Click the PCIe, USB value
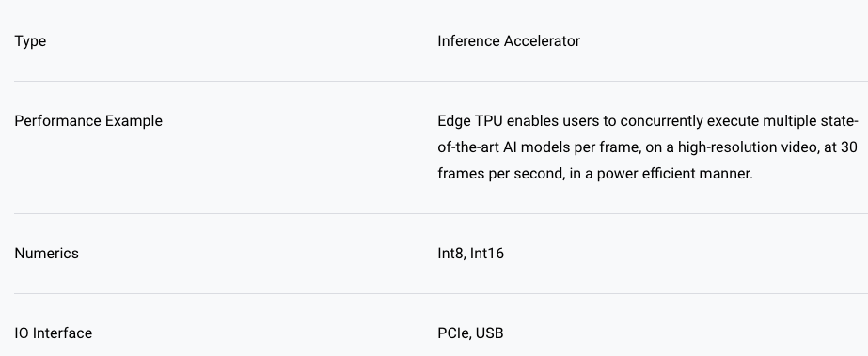 [x=470, y=333]
